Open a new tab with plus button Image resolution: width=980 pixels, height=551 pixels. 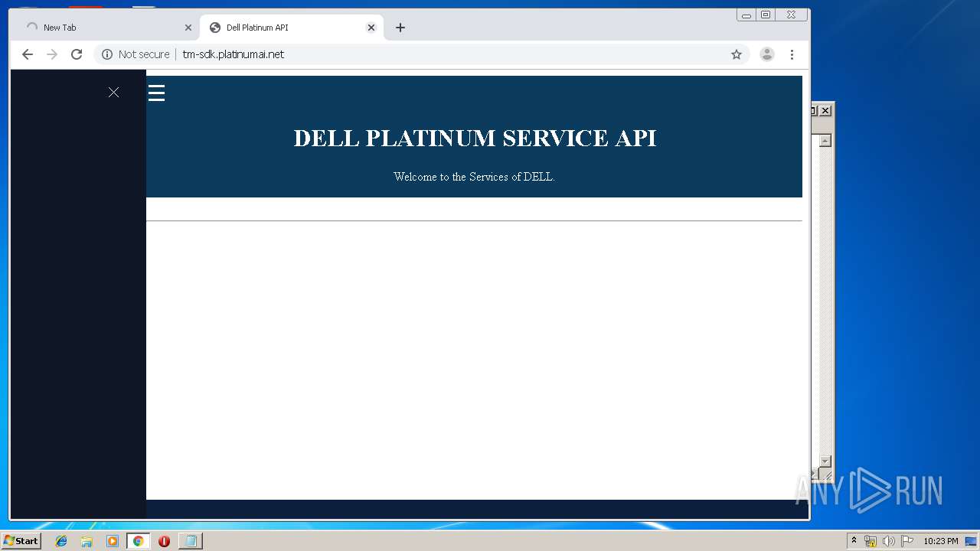point(400,28)
